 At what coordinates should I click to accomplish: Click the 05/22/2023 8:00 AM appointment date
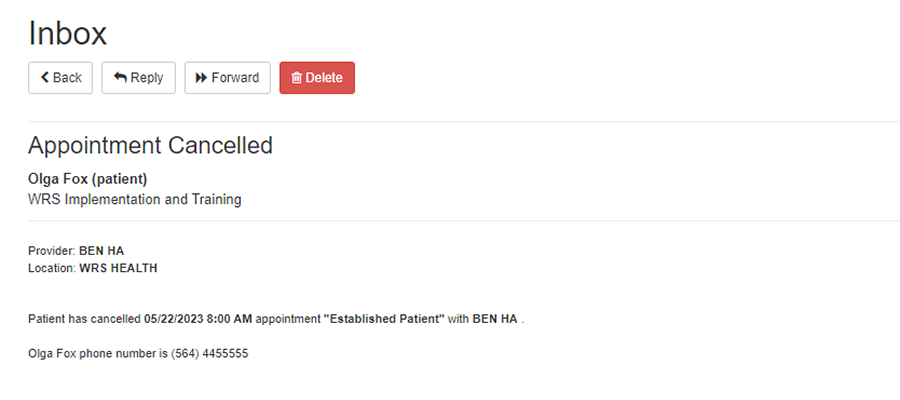198,319
